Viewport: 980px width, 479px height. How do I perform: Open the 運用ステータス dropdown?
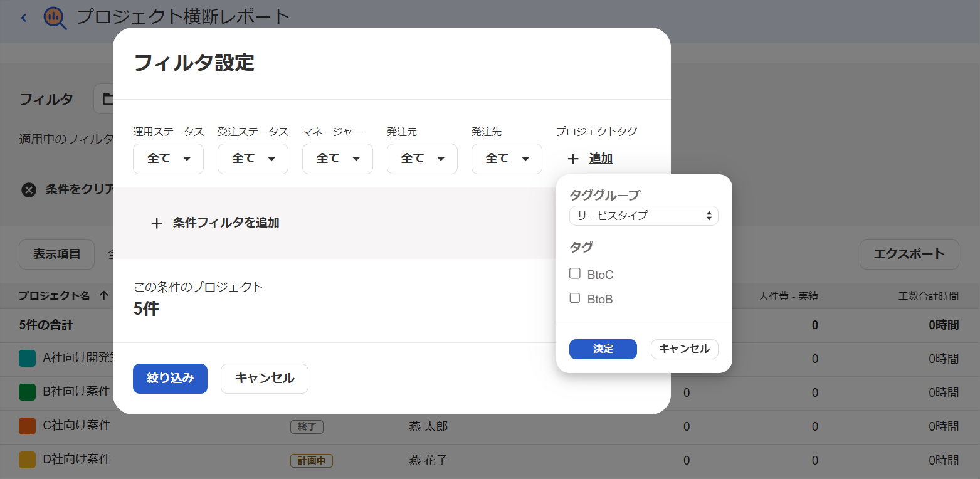click(x=168, y=159)
